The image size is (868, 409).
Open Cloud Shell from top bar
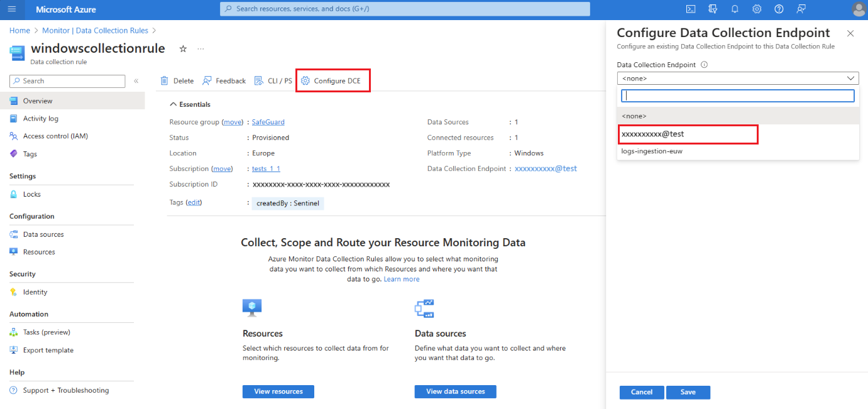point(690,9)
